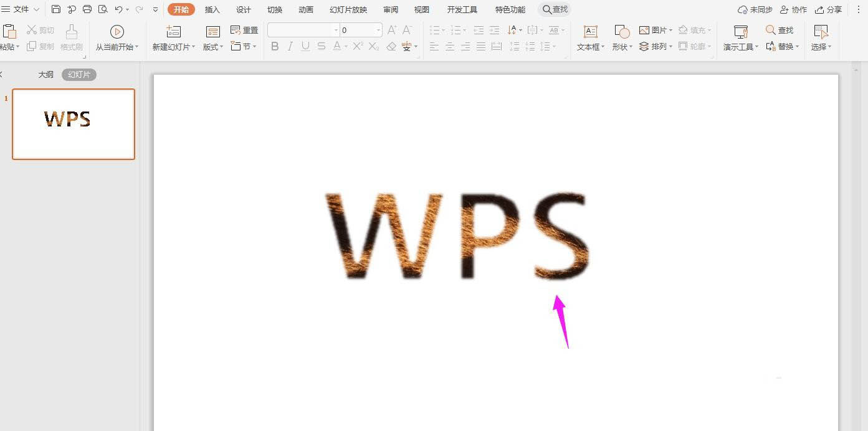The image size is (868, 431).
Task: Toggle center text alignment
Action: tap(450, 47)
